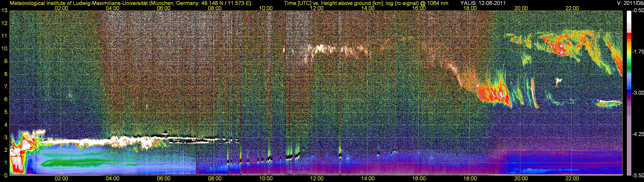Viewport: 644px width, 182px height.
Task: Click the 0 km height axis label
Action: coord(6,175)
